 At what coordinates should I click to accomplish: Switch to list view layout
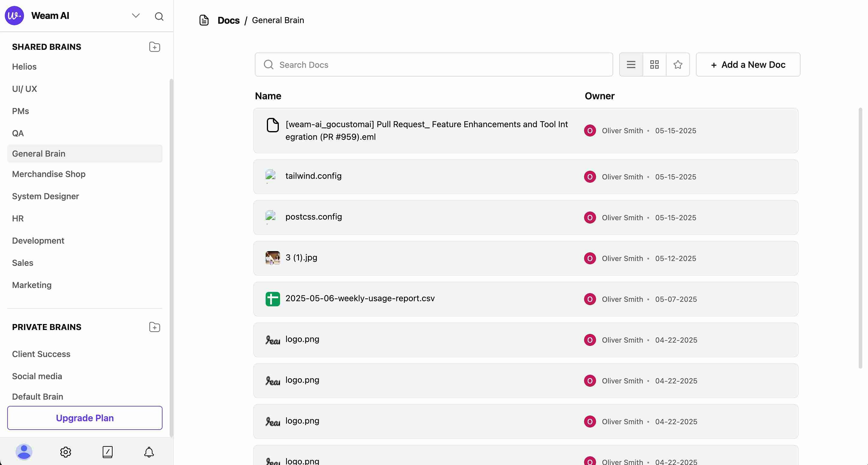coord(631,64)
